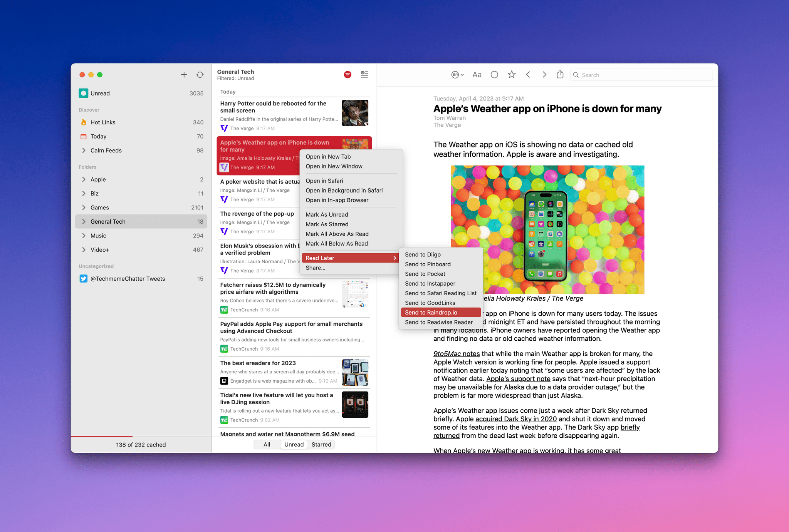Expand the General Tech folder chevron
Viewport: 789px width, 532px height.
tap(84, 222)
